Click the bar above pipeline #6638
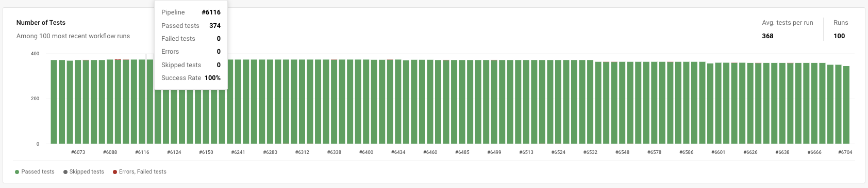868x188 pixels. coord(782,103)
